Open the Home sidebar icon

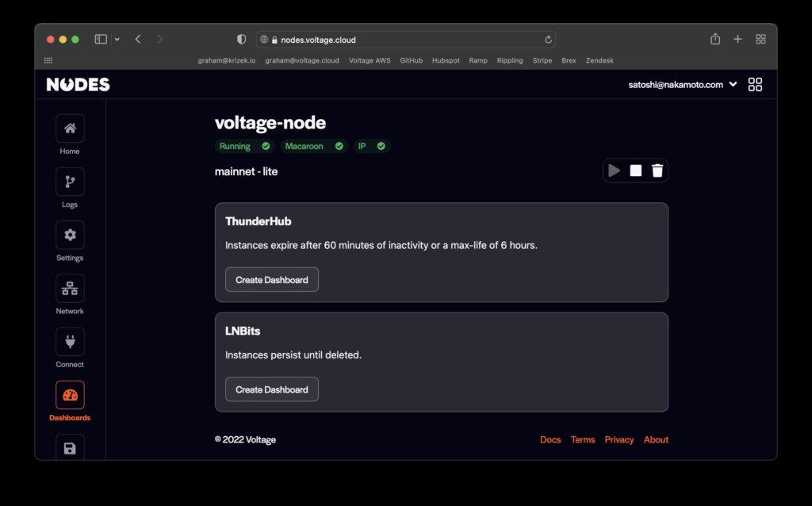click(70, 128)
